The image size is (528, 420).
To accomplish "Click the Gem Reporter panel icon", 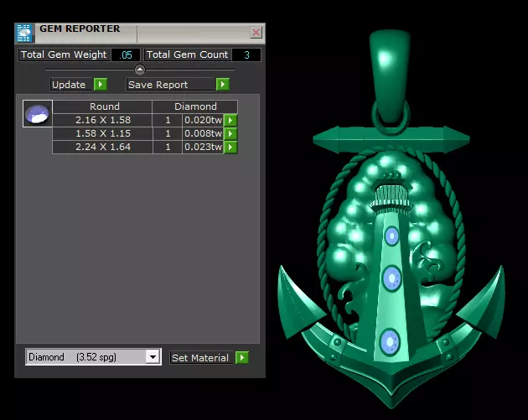I will click(24, 33).
